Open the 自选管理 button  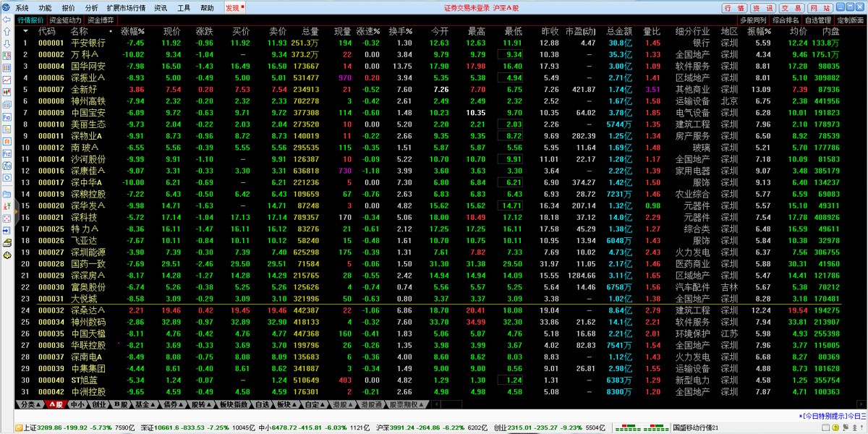click(818, 20)
